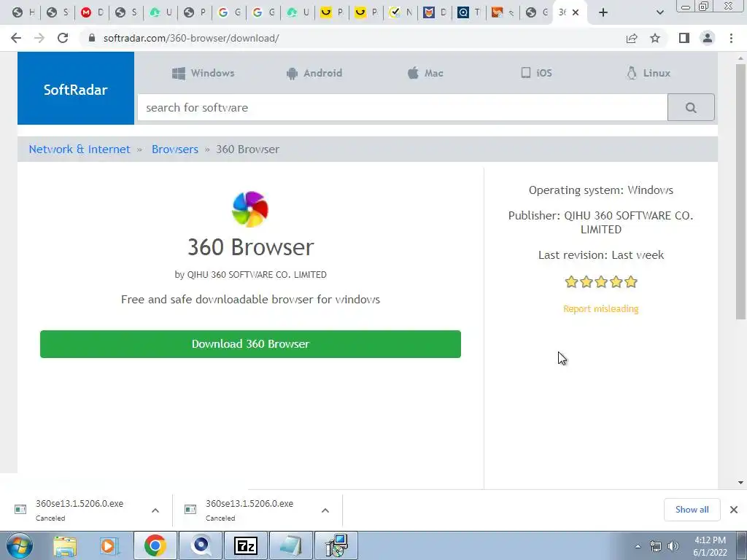Switch to the first tab labeled H
Image resolution: width=747 pixels, height=560 pixels.
click(x=23, y=12)
